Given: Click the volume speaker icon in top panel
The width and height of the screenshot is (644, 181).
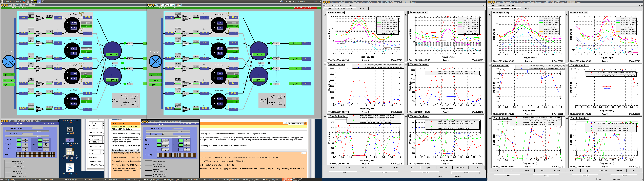Looking at the screenshot, I should (x=294, y=2).
